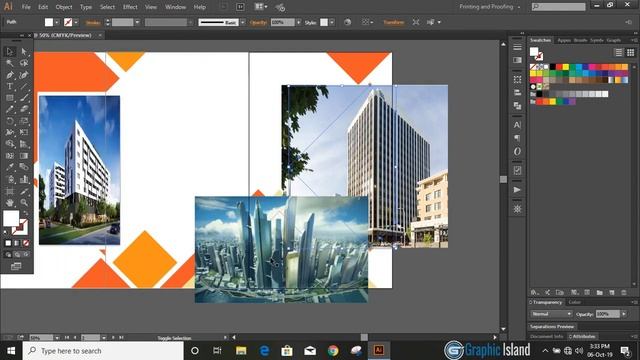Pick the Type tool

click(10, 86)
